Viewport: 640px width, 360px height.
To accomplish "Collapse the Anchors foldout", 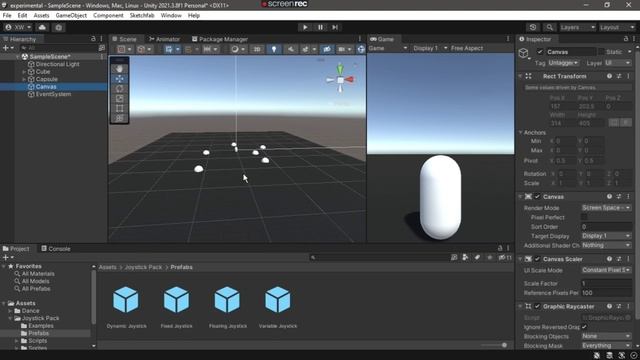I will (520, 133).
